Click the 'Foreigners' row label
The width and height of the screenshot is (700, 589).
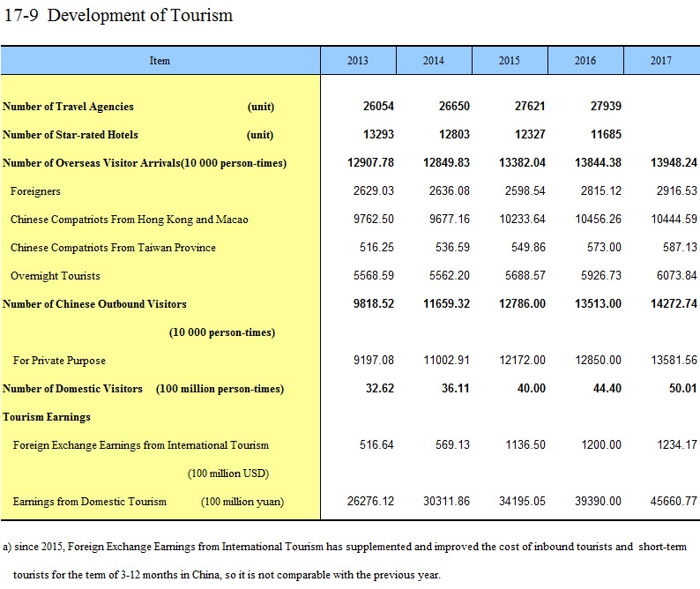tap(35, 191)
